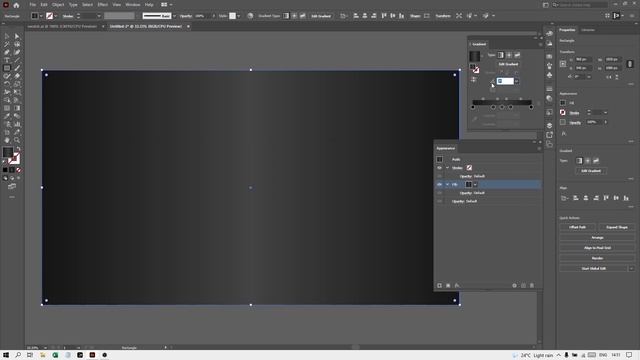Select the Direct Selection tool
Screen dimensions: 640x360
pyautogui.click(x=17, y=36)
